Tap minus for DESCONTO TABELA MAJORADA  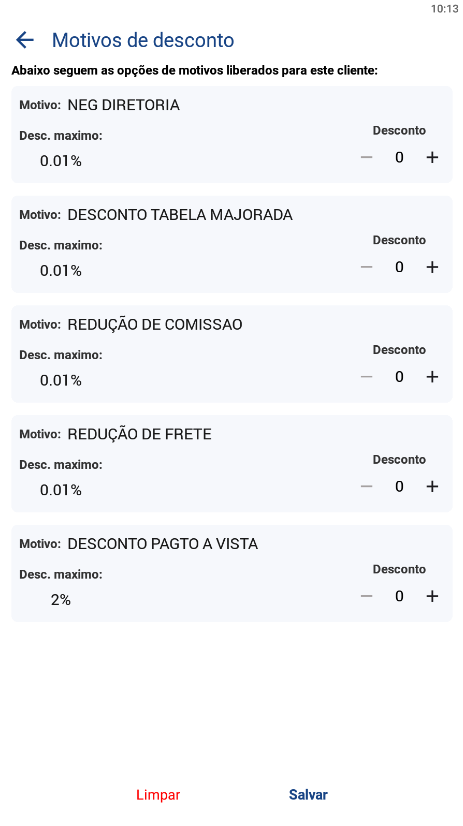367,267
